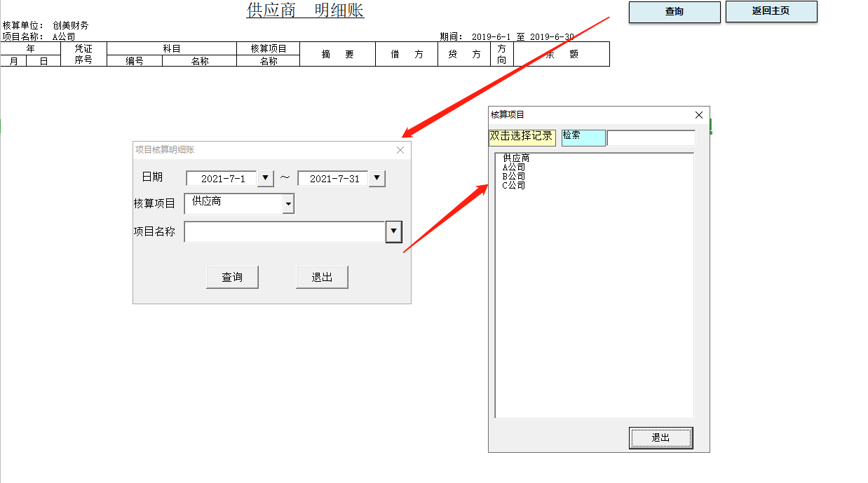
Task: Click the 双击选择记录 label
Action: click(x=522, y=137)
